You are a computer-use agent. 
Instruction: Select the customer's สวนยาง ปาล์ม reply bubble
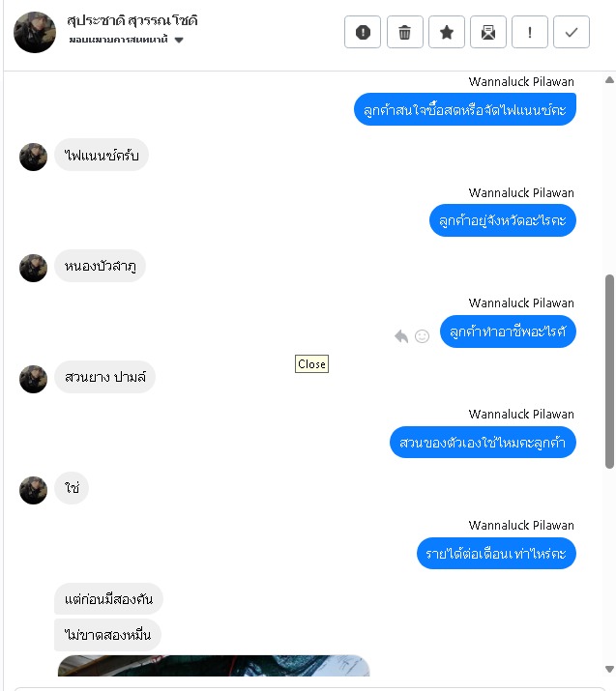[x=105, y=377]
